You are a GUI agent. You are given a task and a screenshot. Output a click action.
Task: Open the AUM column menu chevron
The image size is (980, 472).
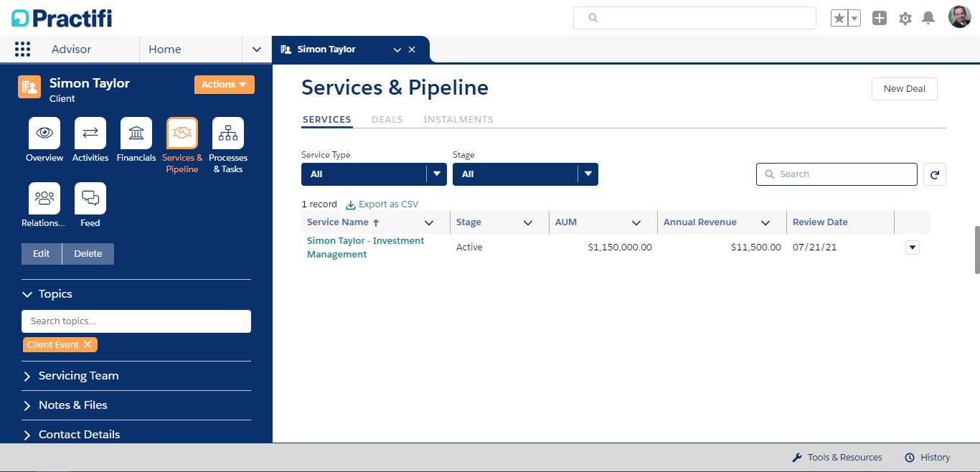pos(636,223)
